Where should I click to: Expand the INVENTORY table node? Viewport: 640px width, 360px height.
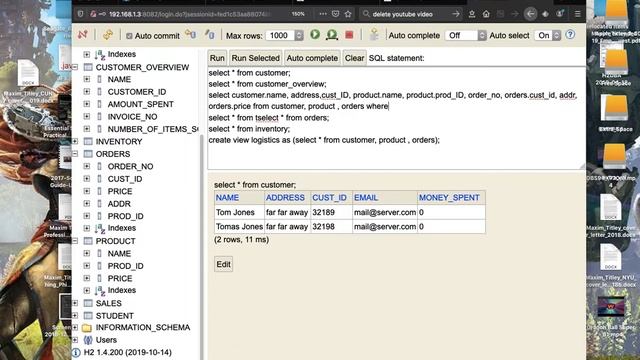75,141
